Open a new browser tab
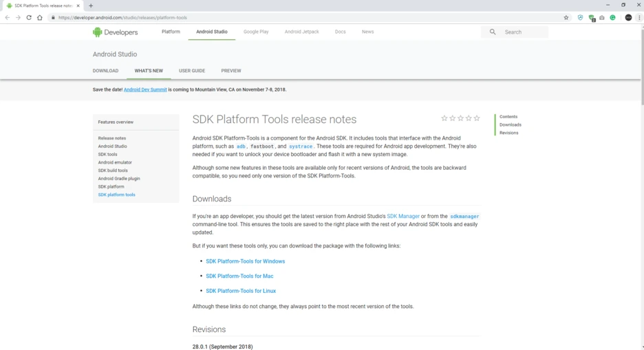644x350 pixels. pos(91,6)
